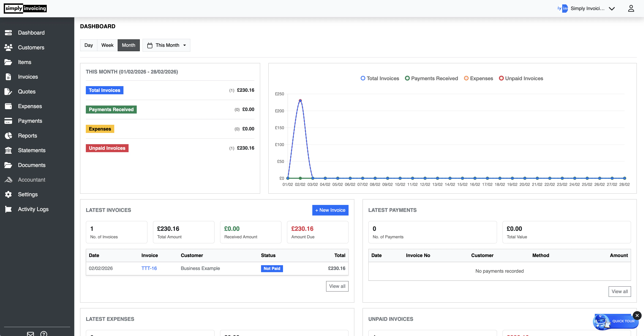Screen dimensions: 644x336
Task: Click the envelope contact icon
Action: (30, 334)
